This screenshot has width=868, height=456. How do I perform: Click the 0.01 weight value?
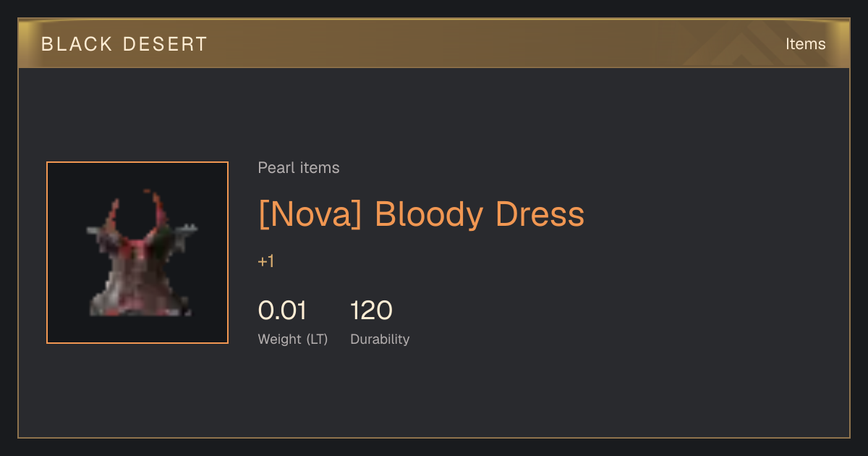click(282, 311)
